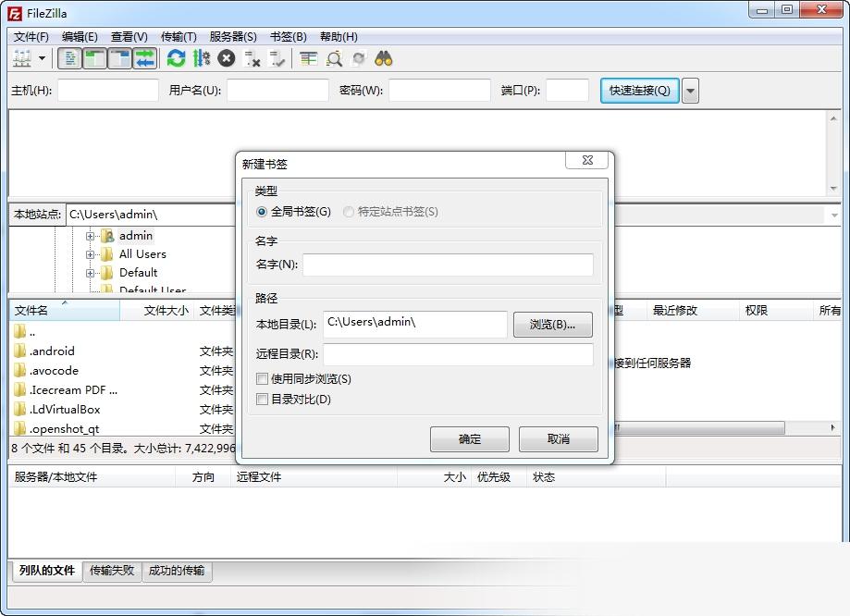The image size is (850, 616).
Task: Sort by the 最近修改 column header
Action: tap(693, 310)
